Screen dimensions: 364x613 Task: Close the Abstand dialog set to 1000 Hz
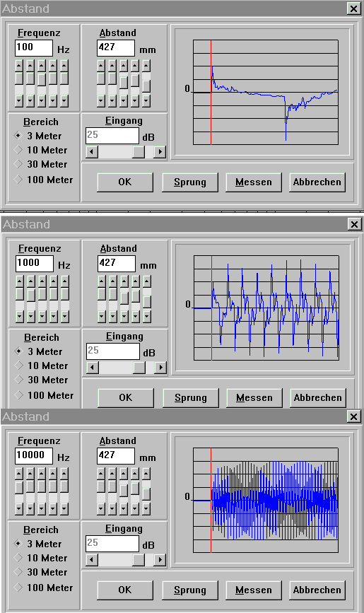354,224
